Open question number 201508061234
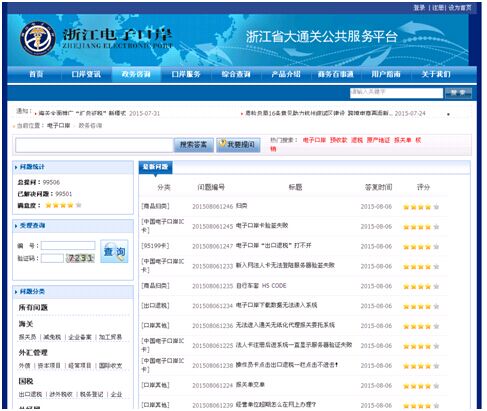Viewport: 487px width, 411px height. (277, 305)
